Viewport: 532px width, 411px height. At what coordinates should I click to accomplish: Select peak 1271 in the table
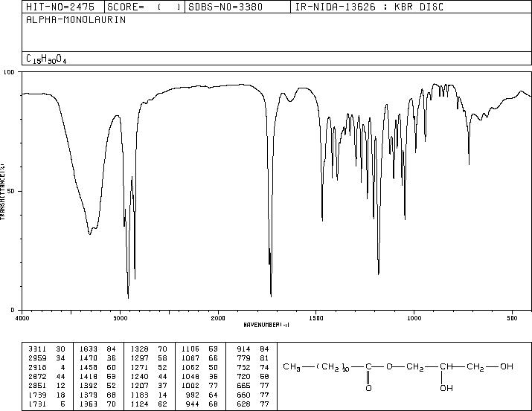point(149,367)
